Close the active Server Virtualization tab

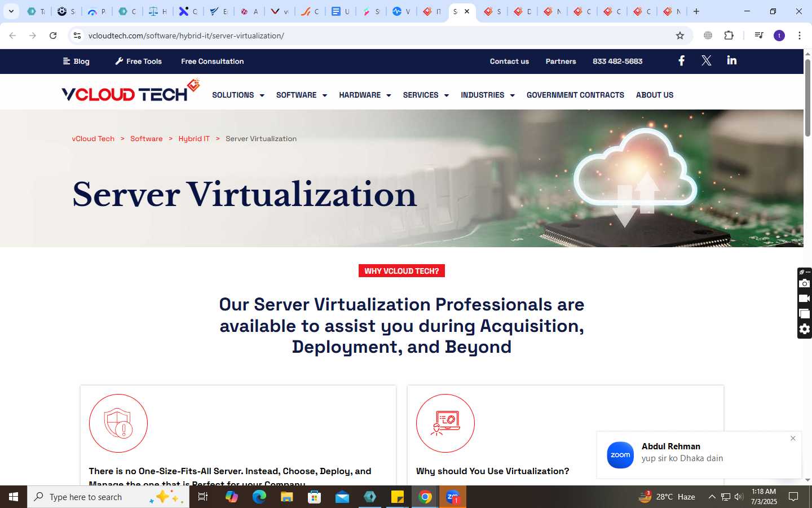(x=467, y=11)
